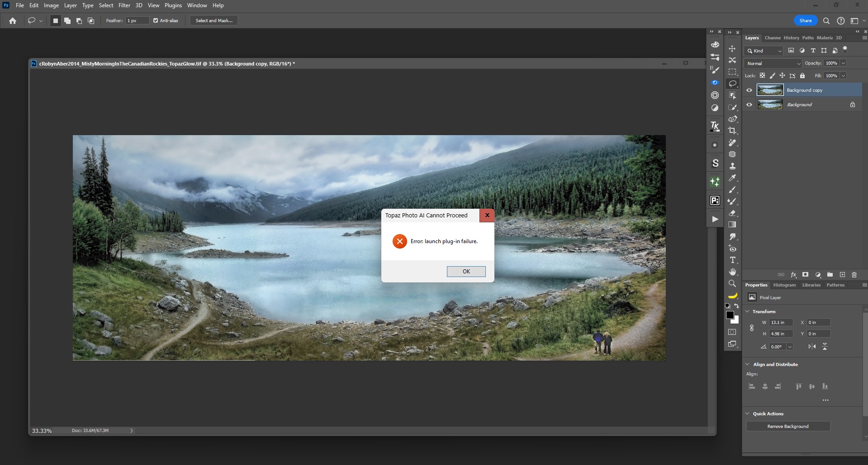
Task: Collapse the Transform section
Action: coord(748,311)
